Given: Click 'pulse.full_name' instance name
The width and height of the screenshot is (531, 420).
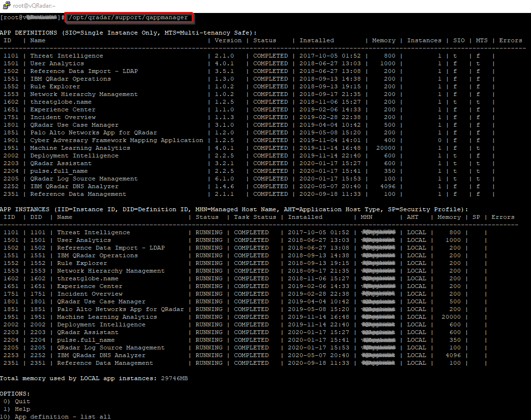Looking at the screenshot, I should click(86, 340).
